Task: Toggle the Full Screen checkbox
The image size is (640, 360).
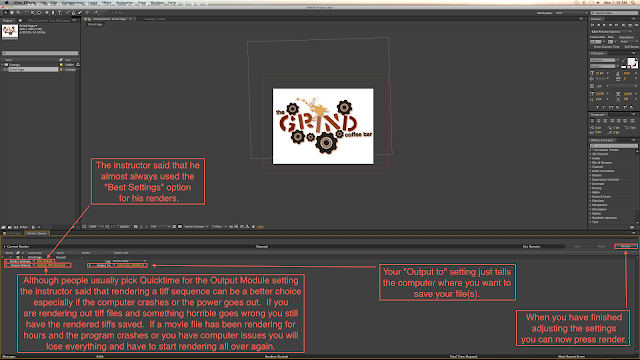Action: (x=622, y=47)
